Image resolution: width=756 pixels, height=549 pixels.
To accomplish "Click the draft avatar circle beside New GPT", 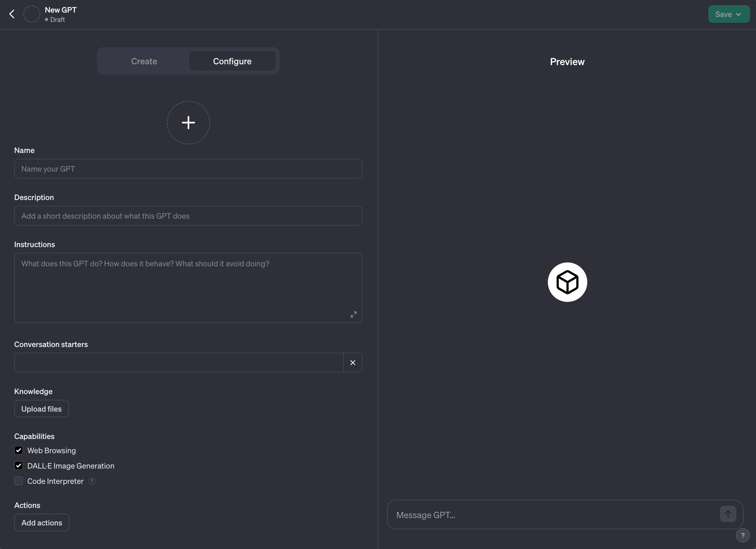I will 32,14.
